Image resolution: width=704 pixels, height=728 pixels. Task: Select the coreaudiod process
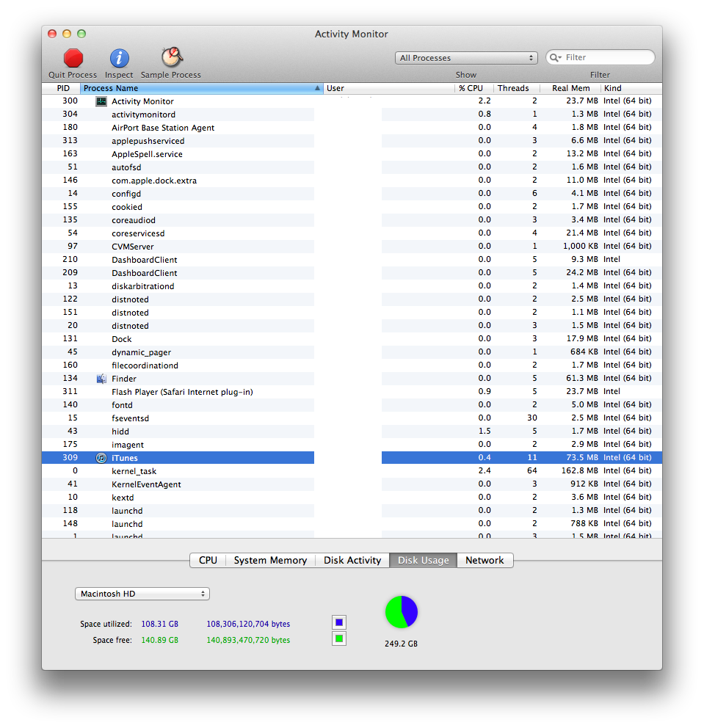click(352, 220)
